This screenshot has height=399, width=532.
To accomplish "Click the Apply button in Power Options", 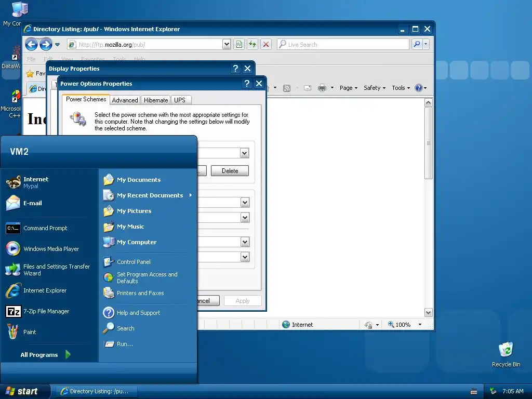I will [x=243, y=301].
